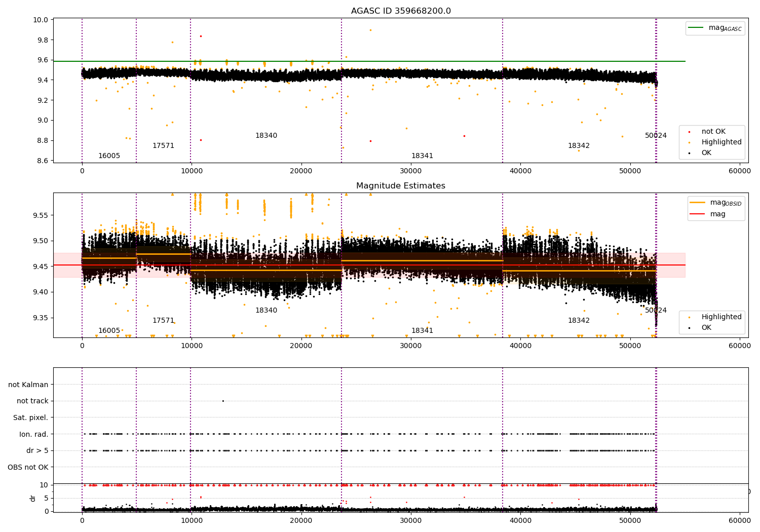
Task: Click obsid label 16005 in Magnitude Estimates plot
Action: pos(109,331)
